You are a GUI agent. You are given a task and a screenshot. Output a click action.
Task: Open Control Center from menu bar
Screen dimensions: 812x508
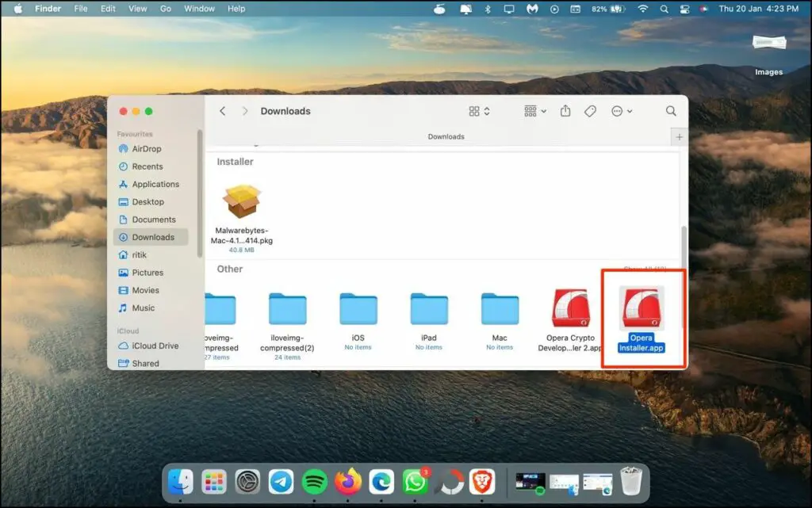pos(684,9)
